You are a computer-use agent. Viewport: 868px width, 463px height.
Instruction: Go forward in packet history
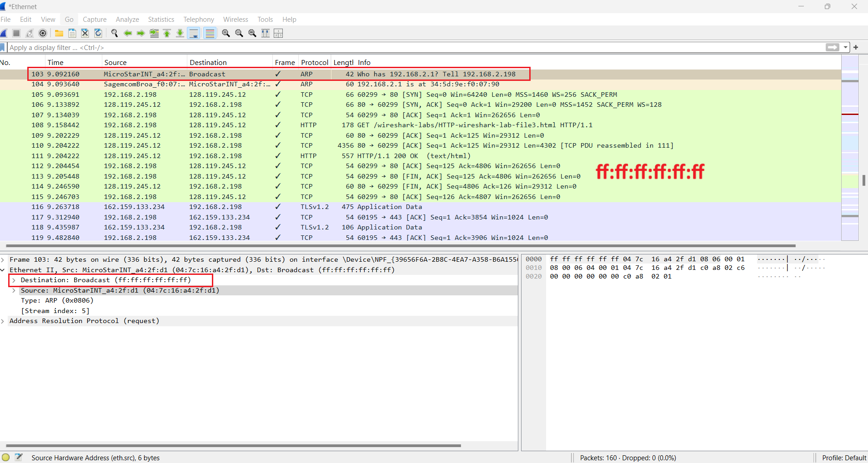[x=141, y=33]
